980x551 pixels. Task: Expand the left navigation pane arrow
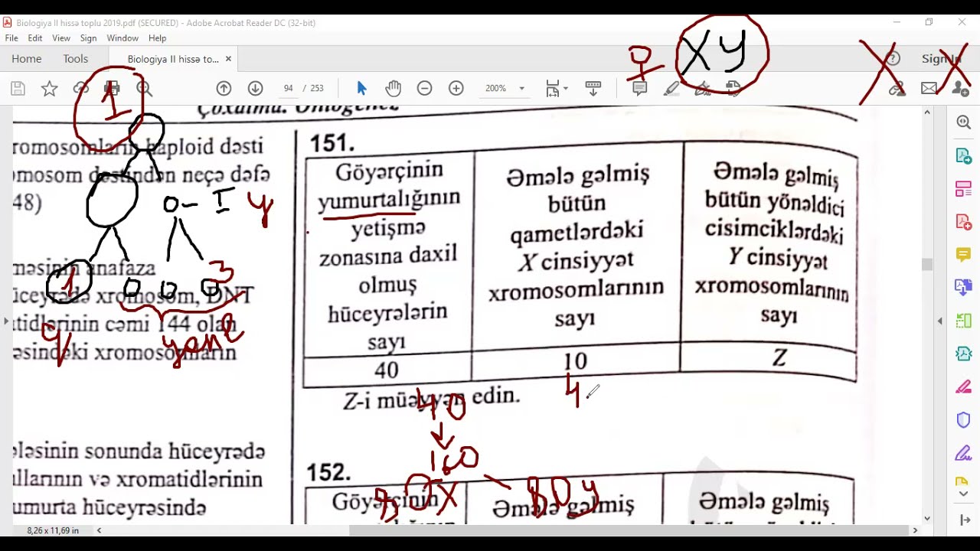click(x=6, y=321)
